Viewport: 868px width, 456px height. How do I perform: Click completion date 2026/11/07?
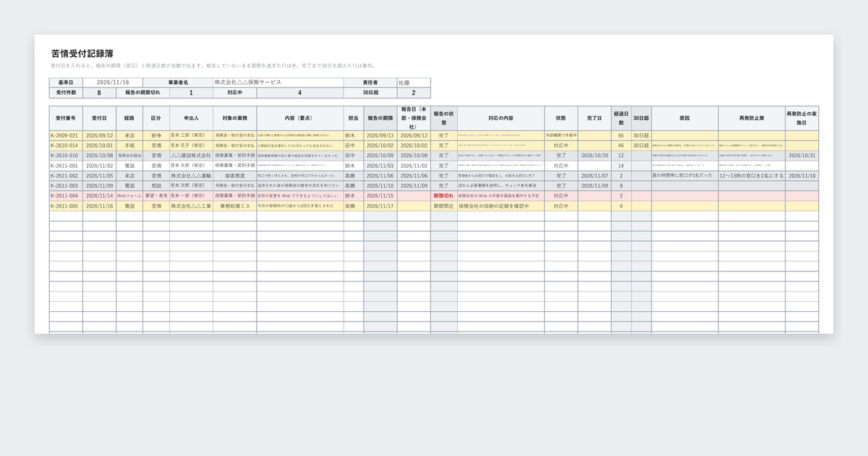pyautogui.click(x=595, y=176)
